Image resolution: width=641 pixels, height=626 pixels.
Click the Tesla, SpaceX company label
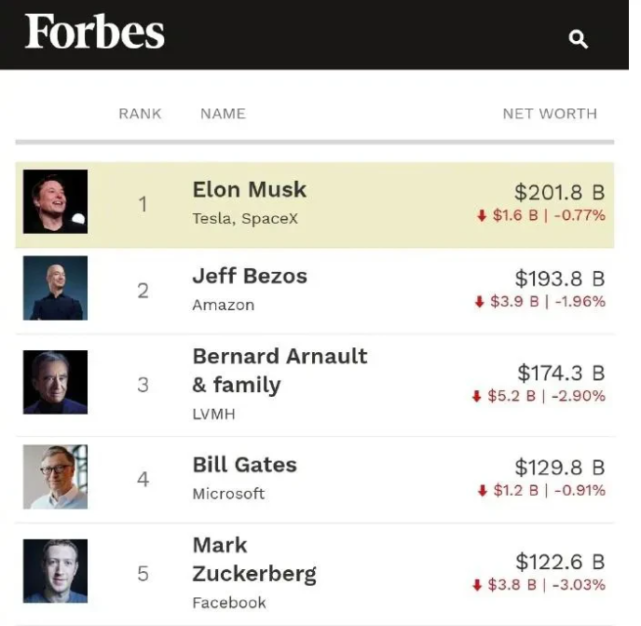click(x=245, y=218)
